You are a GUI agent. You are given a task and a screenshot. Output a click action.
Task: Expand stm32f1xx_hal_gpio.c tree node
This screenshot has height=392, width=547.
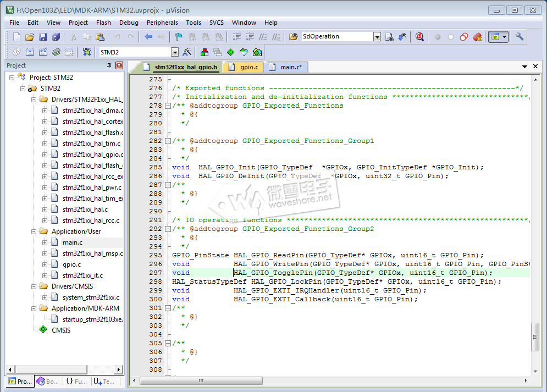point(45,154)
